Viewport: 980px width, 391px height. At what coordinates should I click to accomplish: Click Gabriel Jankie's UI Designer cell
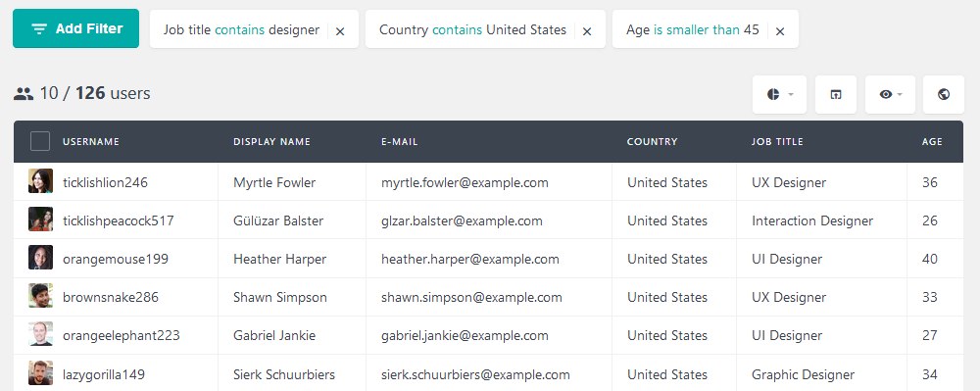point(787,335)
